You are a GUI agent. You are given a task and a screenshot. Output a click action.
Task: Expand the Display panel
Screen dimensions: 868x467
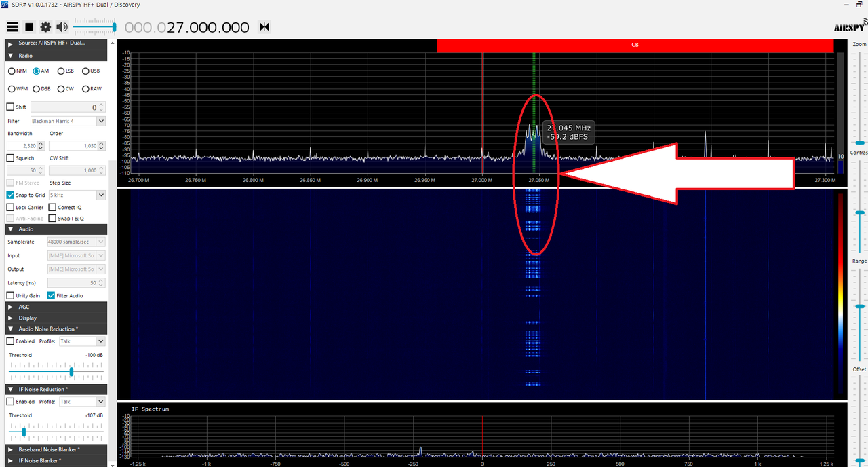coord(56,318)
